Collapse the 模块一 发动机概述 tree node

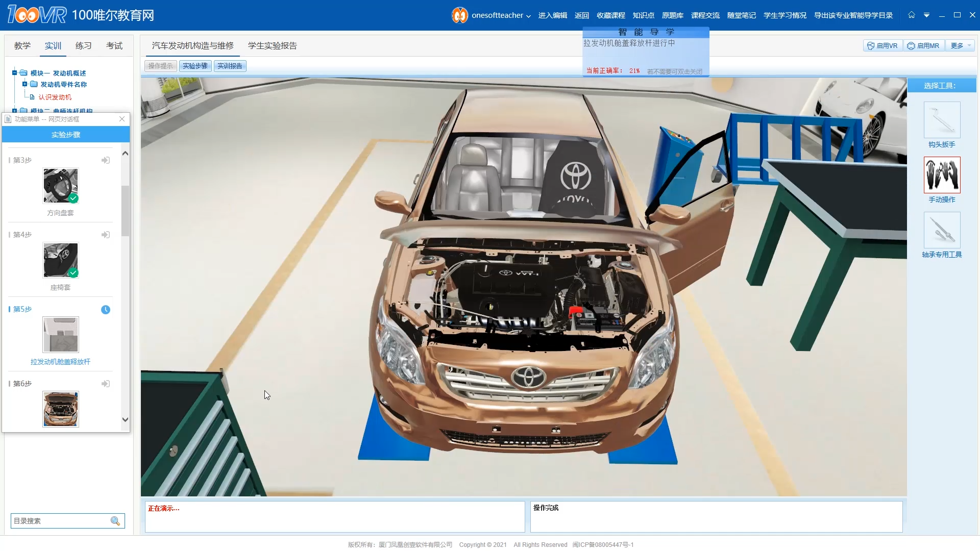click(x=15, y=73)
